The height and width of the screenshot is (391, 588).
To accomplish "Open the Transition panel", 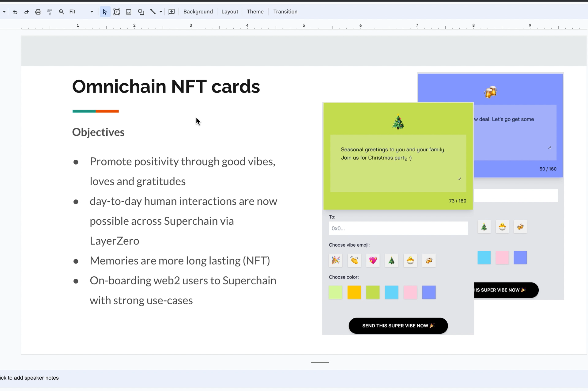I will (285, 12).
